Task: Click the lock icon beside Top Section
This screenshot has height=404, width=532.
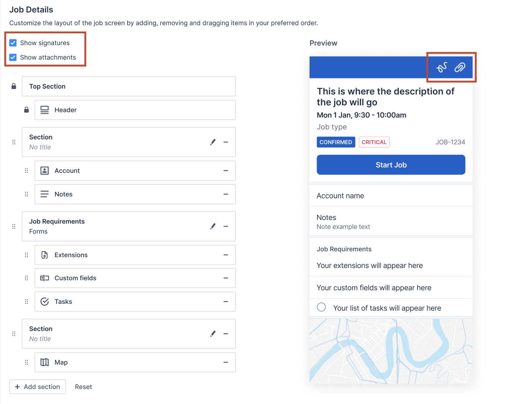Action: coord(13,86)
